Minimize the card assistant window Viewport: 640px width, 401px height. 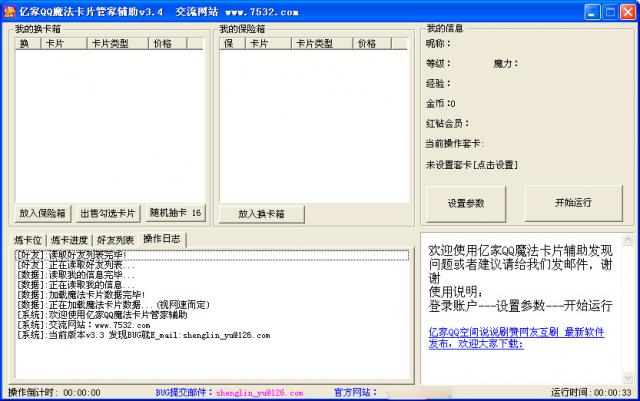[x=590, y=11]
